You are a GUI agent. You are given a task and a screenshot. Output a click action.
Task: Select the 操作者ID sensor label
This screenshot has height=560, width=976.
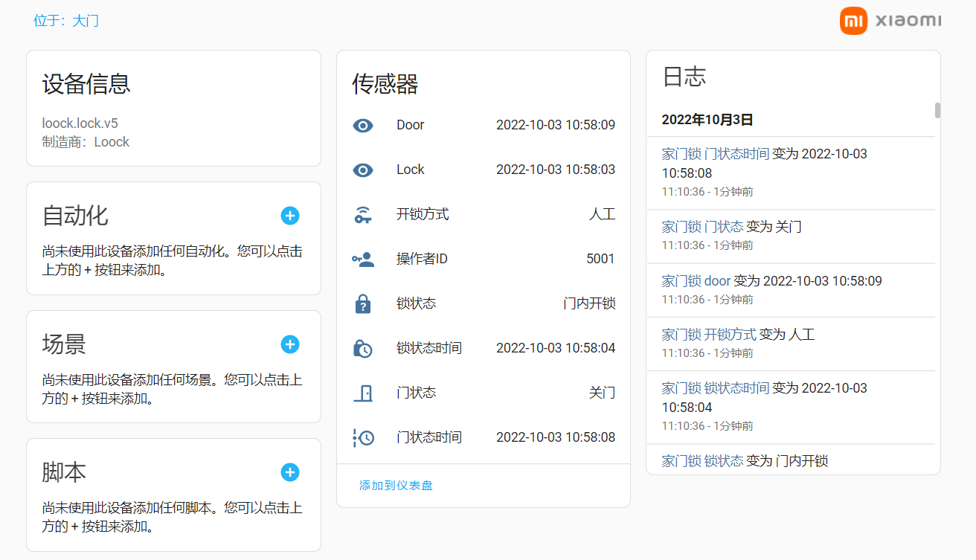click(422, 259)
